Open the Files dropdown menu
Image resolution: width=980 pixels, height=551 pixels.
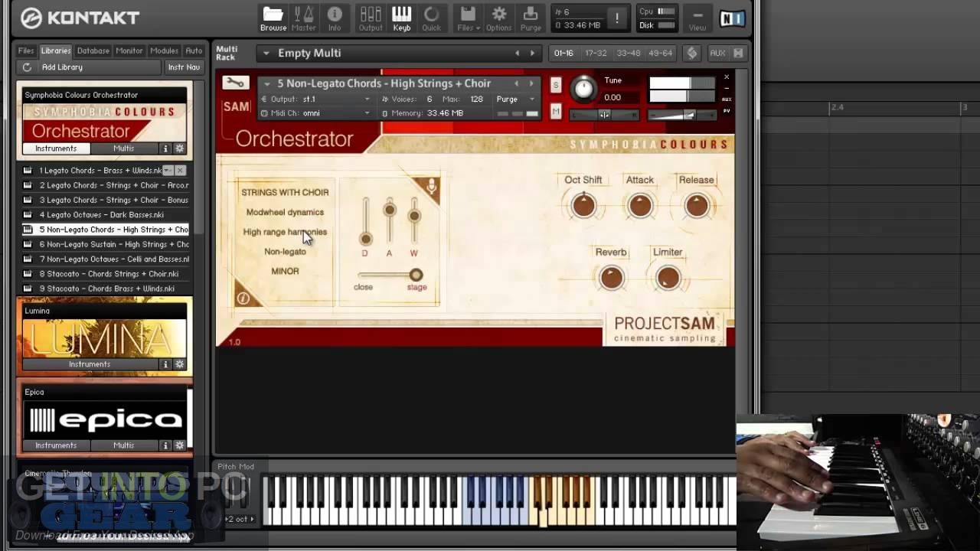[x=469, y=18]
